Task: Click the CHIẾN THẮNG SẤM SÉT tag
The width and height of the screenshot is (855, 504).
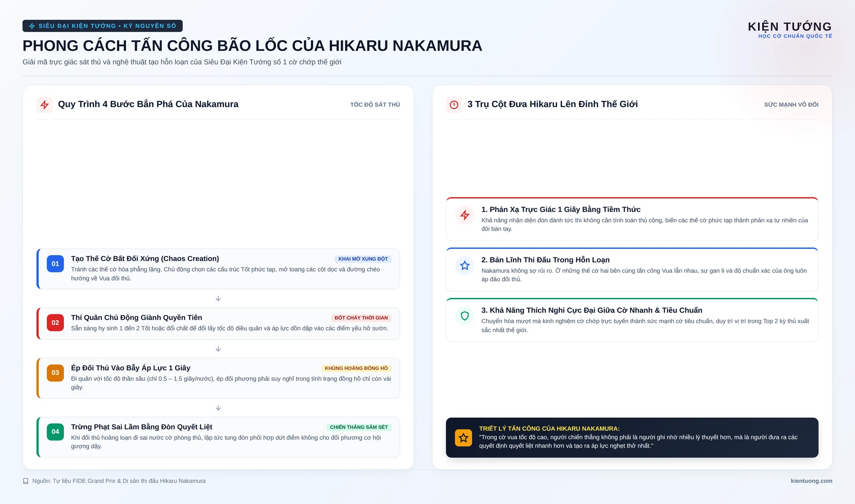Action: click(x=359, y=427)
